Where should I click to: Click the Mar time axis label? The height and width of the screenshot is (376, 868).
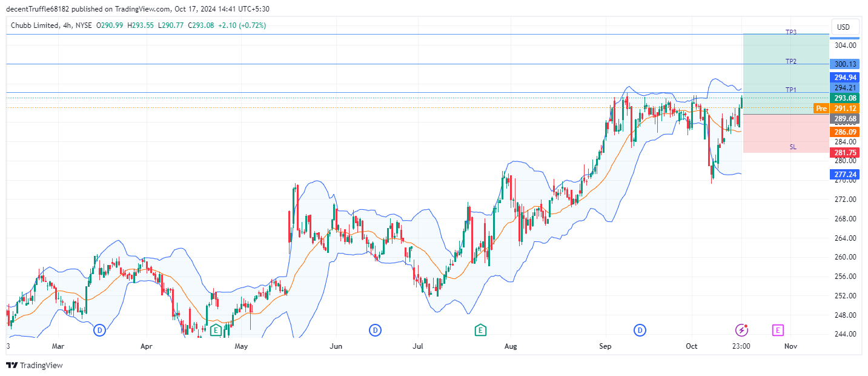[58, 346]
